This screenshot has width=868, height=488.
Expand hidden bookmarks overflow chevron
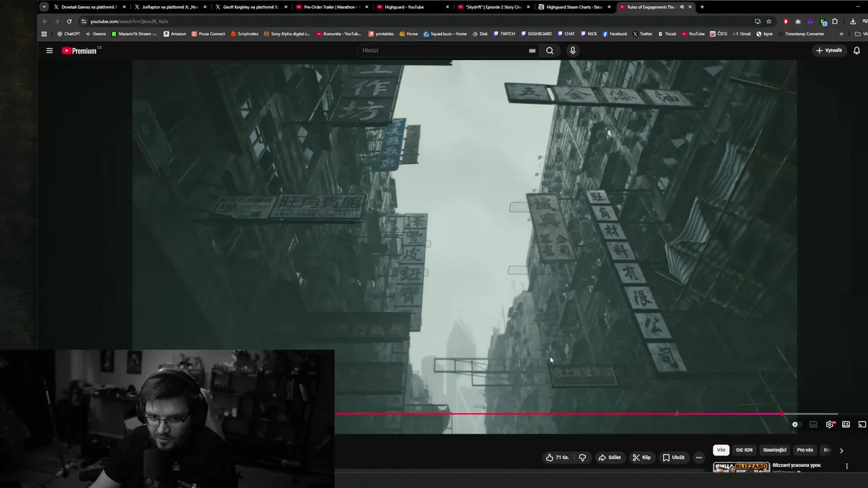coord(842,34)
